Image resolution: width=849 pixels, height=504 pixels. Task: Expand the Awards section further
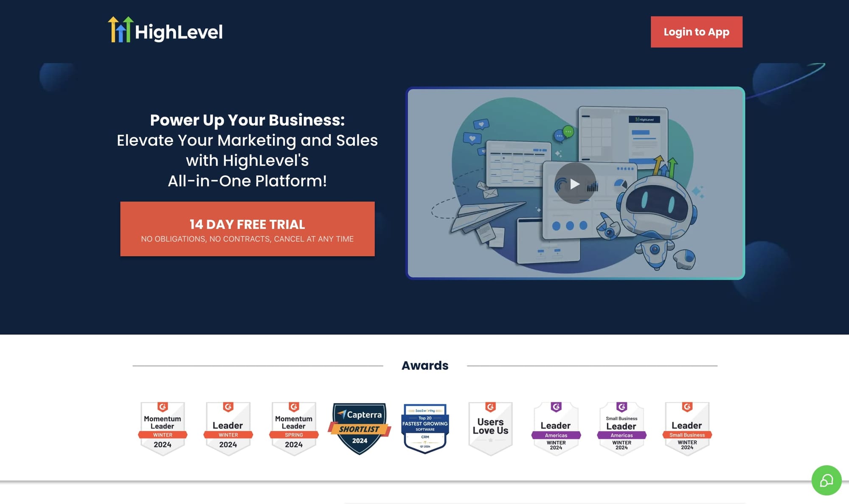[x=424, y=365]
